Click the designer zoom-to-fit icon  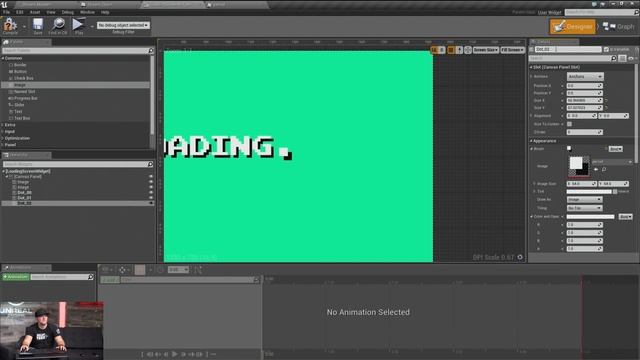click(x=468, y=50)
